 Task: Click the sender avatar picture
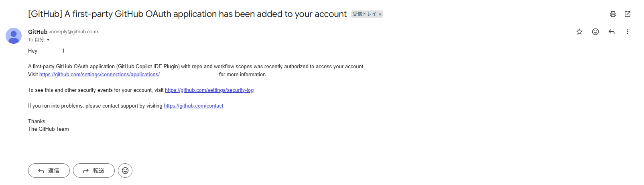pyautogui.click(x=14, y=36)
